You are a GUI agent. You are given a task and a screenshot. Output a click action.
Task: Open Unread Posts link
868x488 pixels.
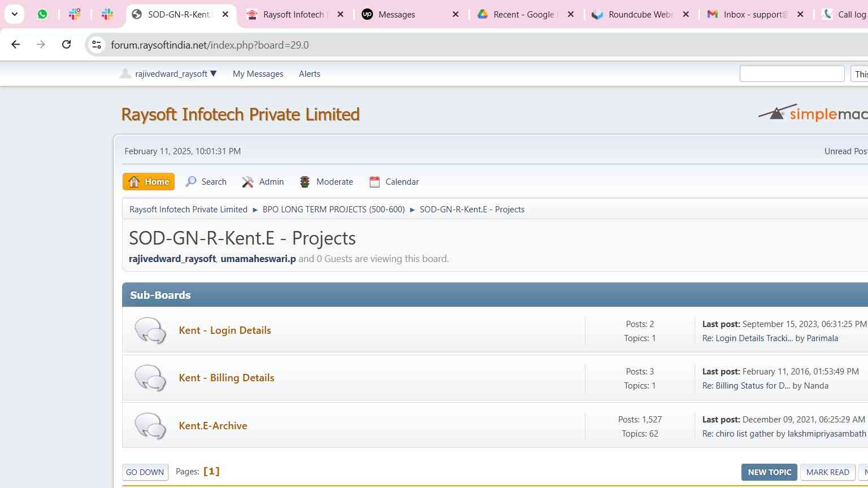(x=846, y=151)
